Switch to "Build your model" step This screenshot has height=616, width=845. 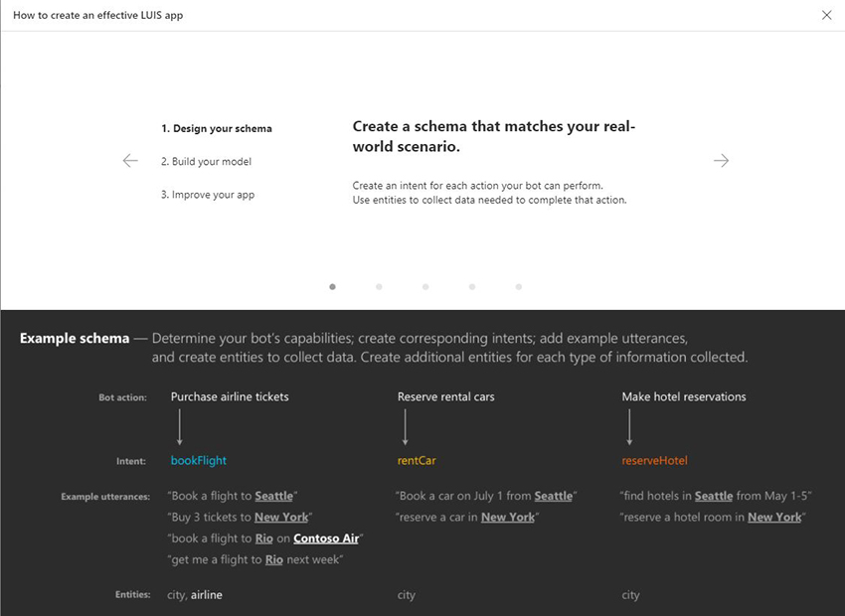point(206,162)
